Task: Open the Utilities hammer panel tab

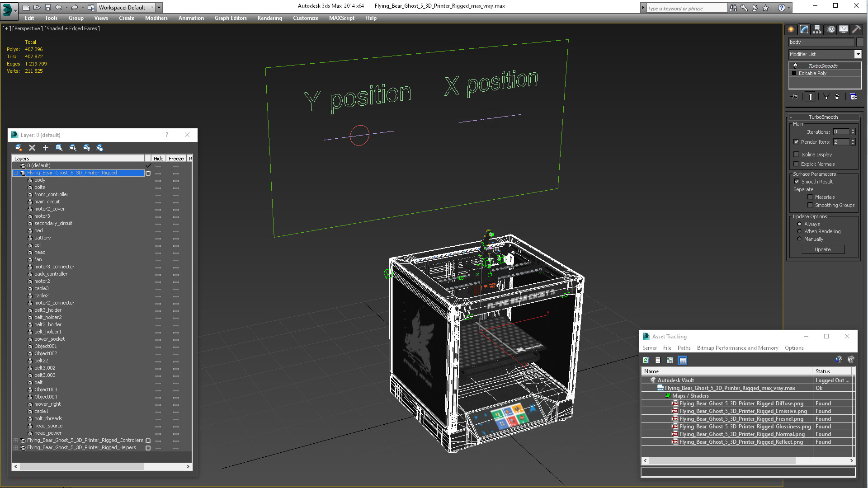Action: (x=856, y=29)
